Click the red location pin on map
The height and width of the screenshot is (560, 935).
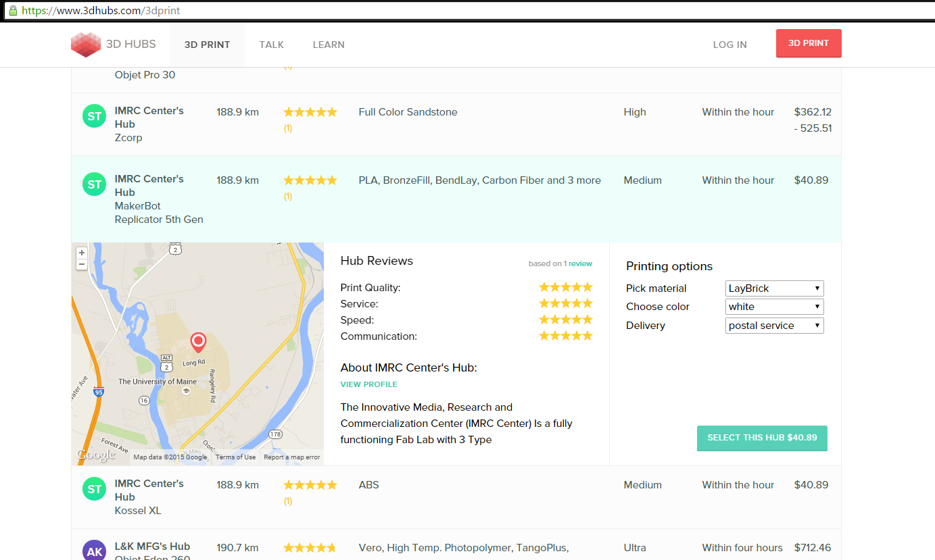pyautogui.click(x=198, y=342)
